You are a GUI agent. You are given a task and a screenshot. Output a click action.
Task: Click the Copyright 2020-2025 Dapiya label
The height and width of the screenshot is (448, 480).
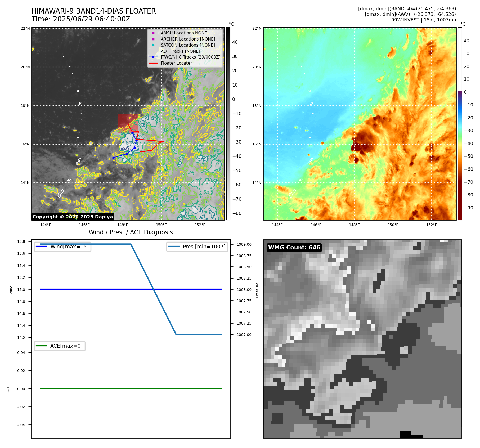pyautogui.click(x=73, y=217)
